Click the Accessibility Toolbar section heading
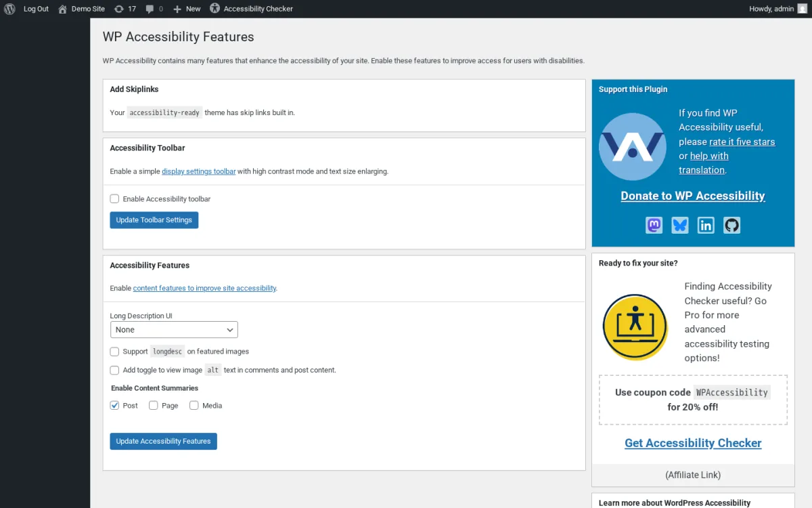This screenshot has height=508, width=812. (148, 148)
